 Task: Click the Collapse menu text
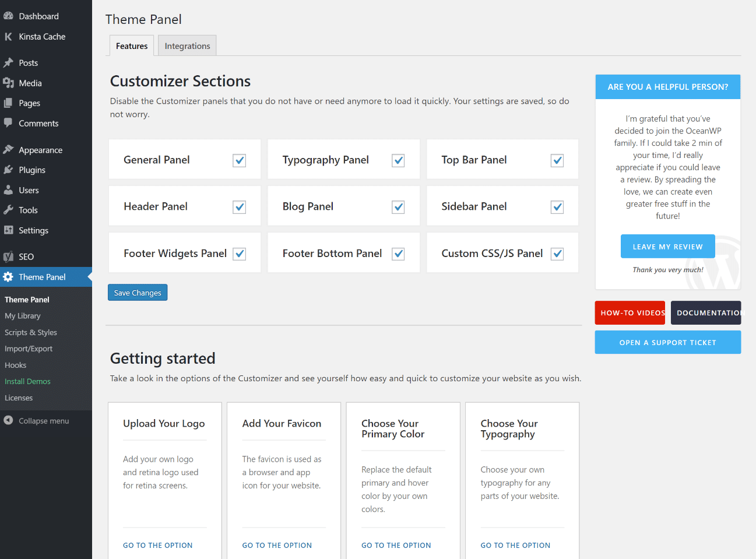tap(44, 421)
